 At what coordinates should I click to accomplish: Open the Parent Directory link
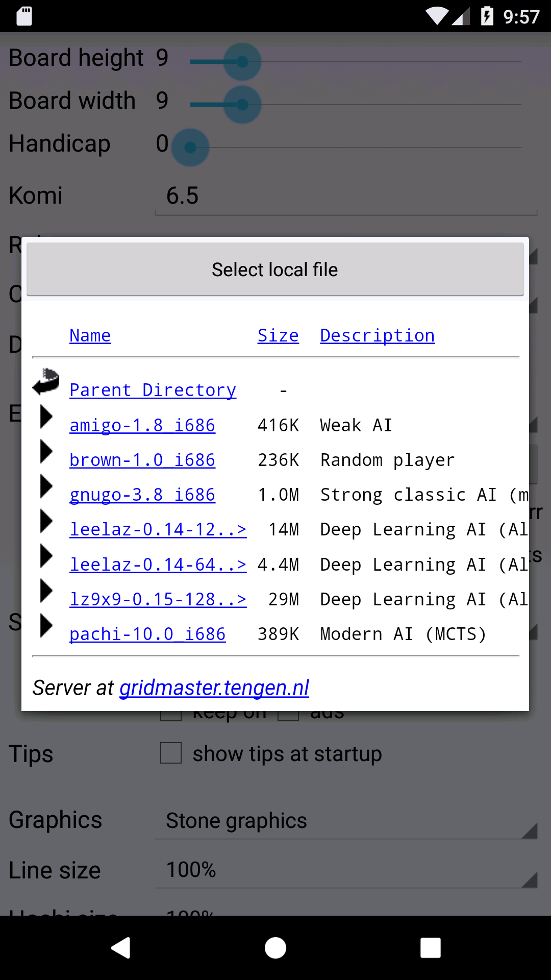pos(153,390)
